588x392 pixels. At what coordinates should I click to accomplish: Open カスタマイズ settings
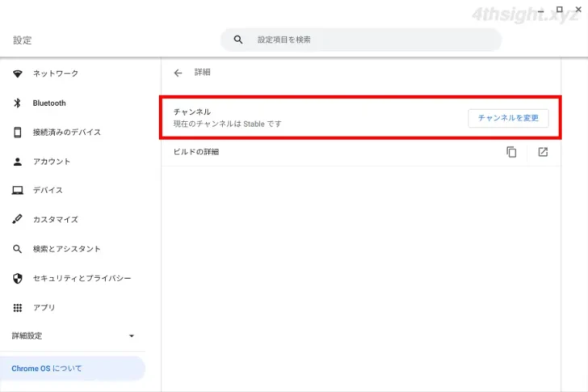pyautogui.click(x=56, y=220)
